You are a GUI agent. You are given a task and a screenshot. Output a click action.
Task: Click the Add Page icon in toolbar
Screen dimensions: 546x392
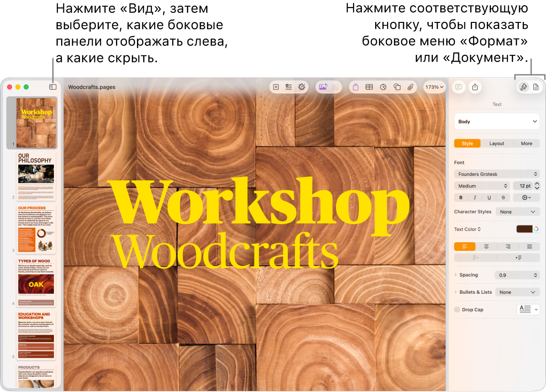pyautogui.click(x=275, y=87)
